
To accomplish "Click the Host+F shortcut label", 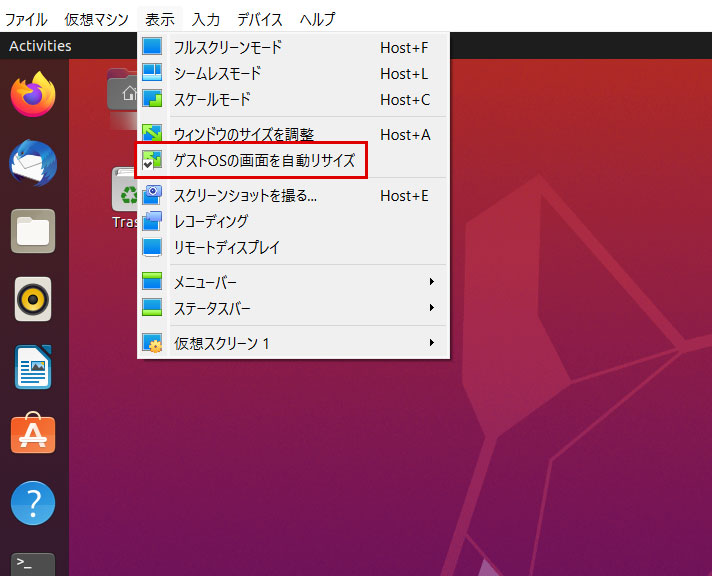I will 404,48.
